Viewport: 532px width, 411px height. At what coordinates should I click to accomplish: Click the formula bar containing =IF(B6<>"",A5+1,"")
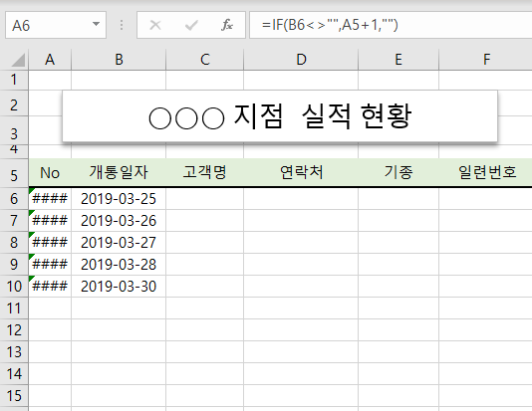[391, 25]
